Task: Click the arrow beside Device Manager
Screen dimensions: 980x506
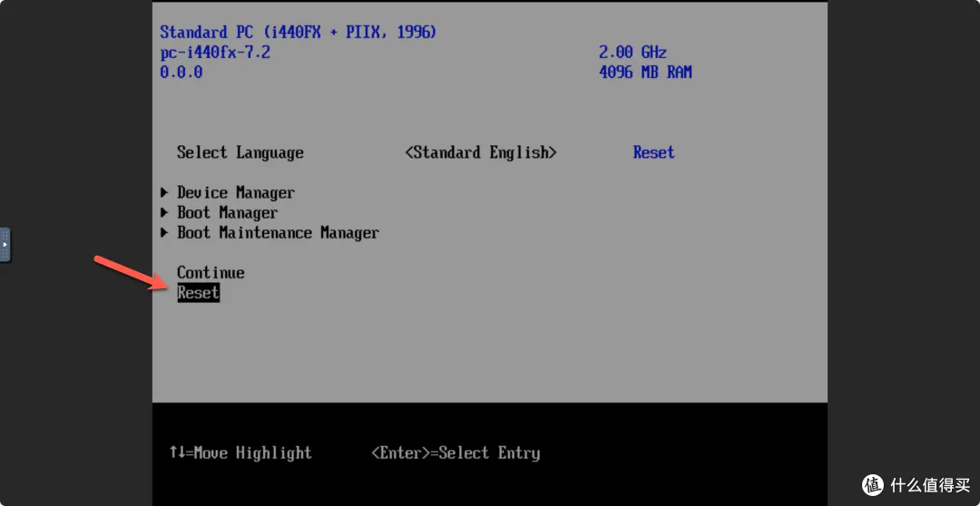Action: click(x=164, y=192)
